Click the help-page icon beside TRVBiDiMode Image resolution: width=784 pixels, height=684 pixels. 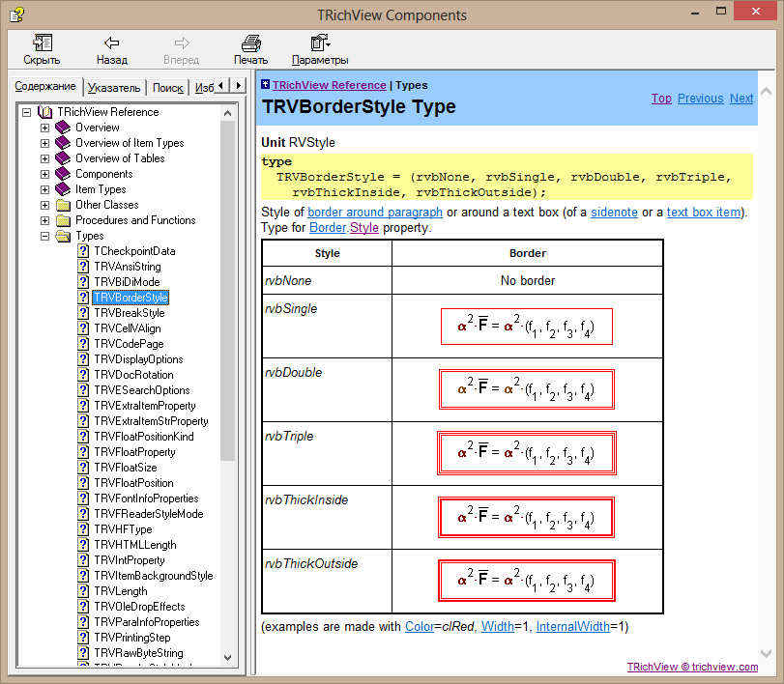tap(83, 282)
